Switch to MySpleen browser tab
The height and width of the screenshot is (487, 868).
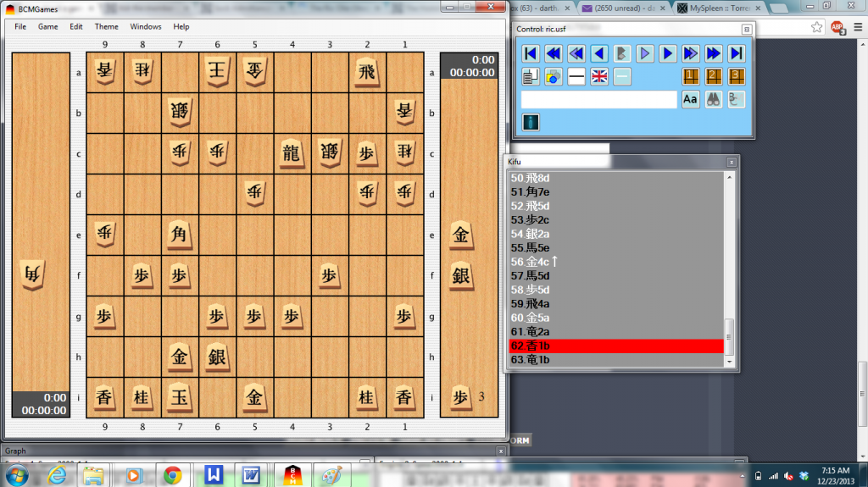719,8
